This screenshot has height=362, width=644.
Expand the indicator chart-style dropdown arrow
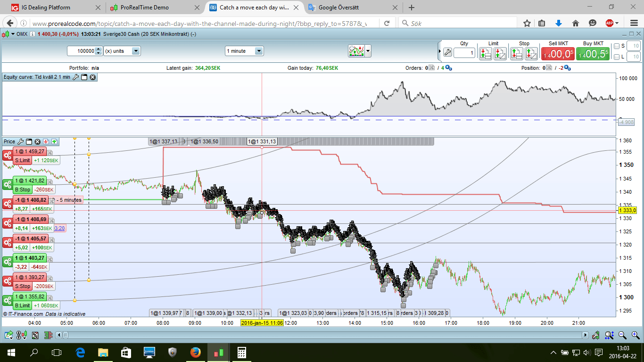point(368,51)
